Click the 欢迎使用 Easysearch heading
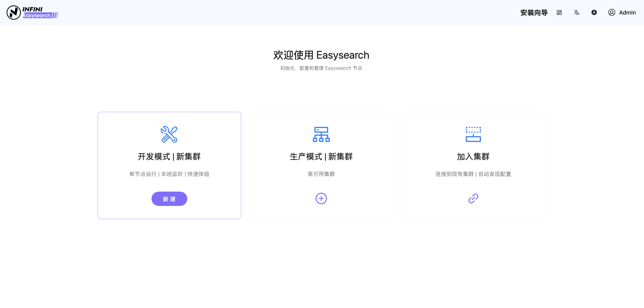The width and height of the screenshot is (644, 308). (321, 55)
